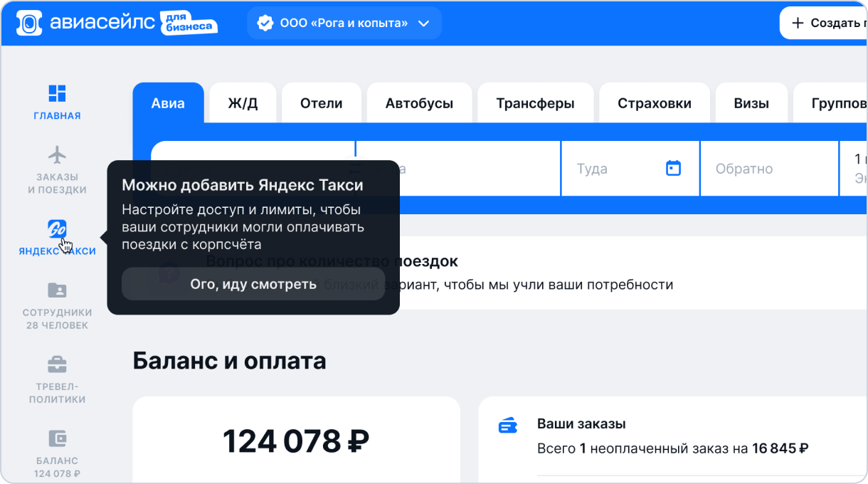Open Заказы и поездки airplane icon
The image size is (868, 484).
[x=57, y=154]
